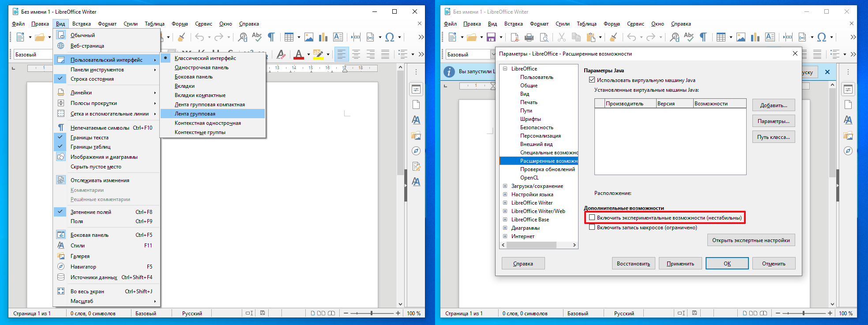
Task: Click Center alignment icon in left Writer window
Action: click(356, 54)
